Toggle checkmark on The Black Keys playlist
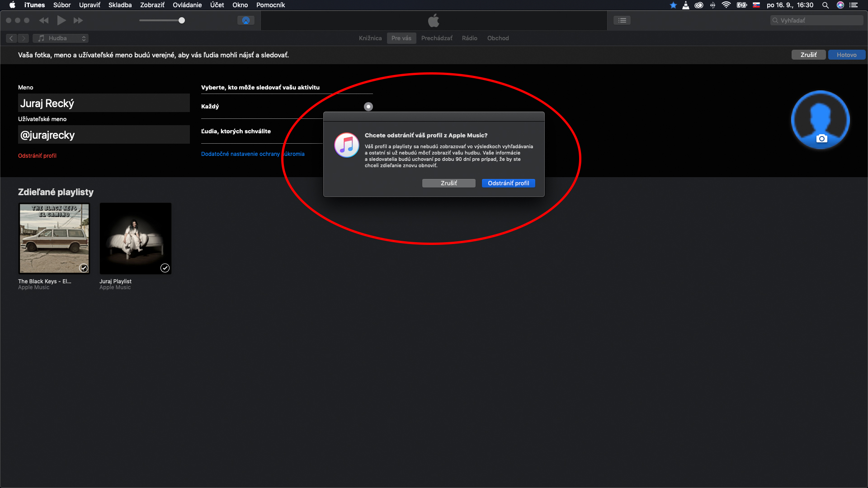The height and width of the screenshot is (488, 868). [x=84, y=268]
